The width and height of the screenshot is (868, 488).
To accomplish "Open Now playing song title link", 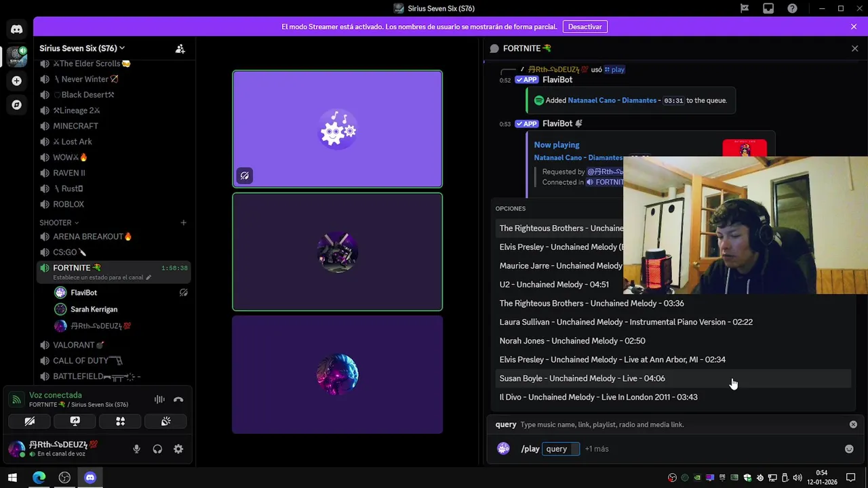I will coord(578,158).
